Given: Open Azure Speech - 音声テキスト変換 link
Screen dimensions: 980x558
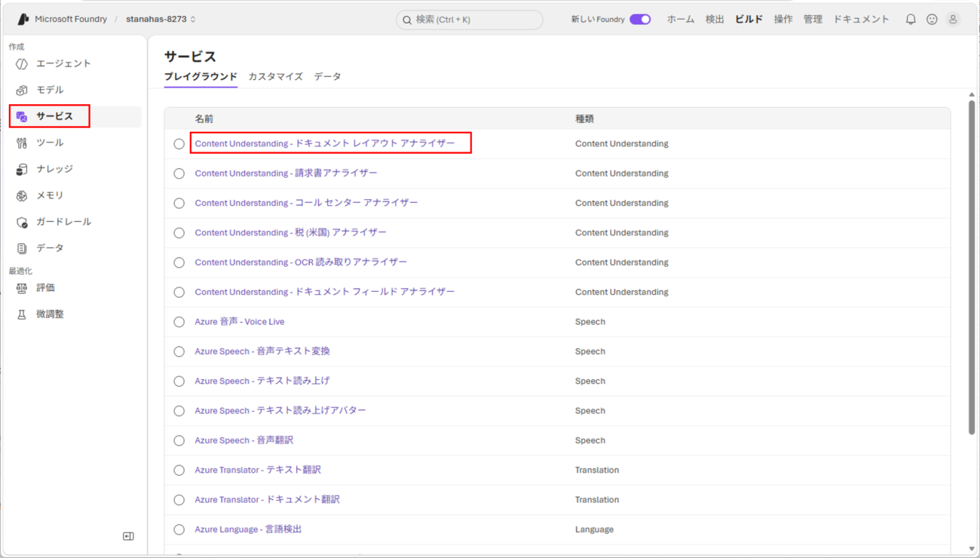Looking at the screenshot, I should (x=262, y=351).
